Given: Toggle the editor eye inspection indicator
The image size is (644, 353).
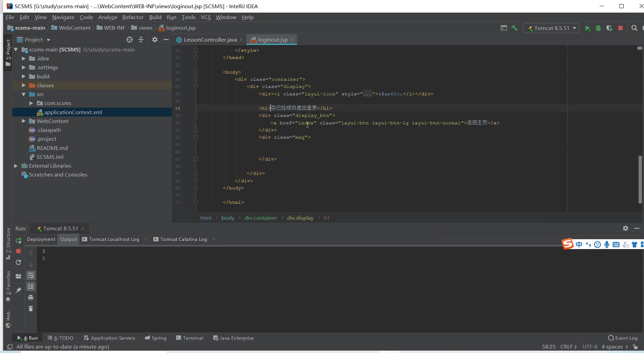Looking at the screenshot, I should [x=640, y=48].
